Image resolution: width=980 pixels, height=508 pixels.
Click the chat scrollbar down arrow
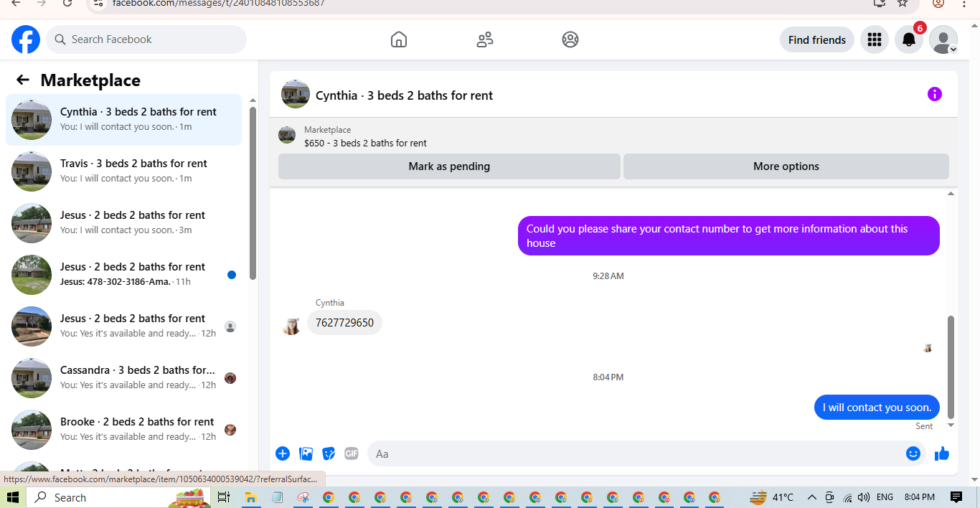(x=951, y=425)
